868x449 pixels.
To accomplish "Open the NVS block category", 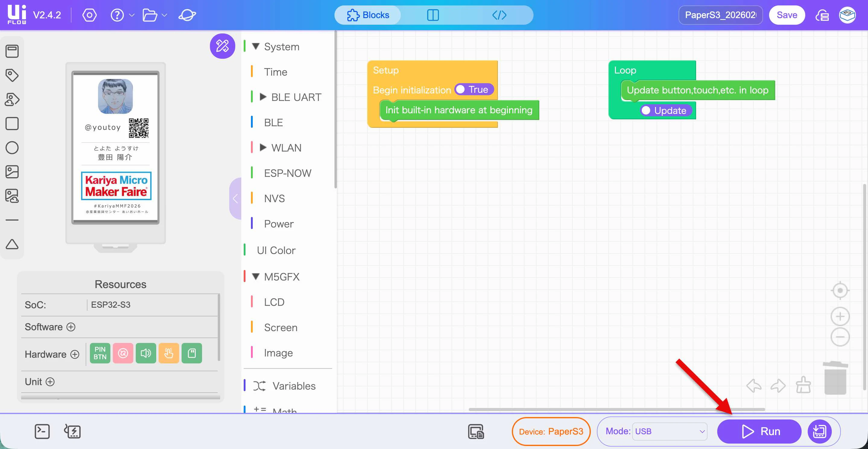I will coord(274,198).
